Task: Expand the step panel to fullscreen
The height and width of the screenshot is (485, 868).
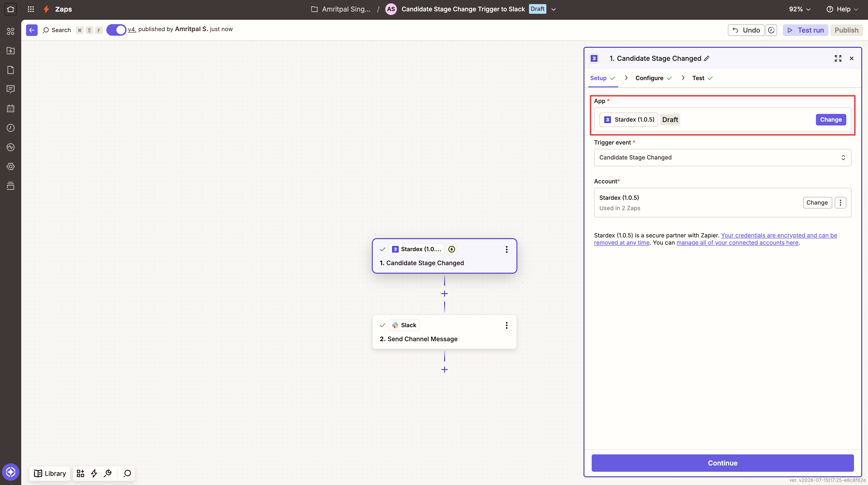Action: [838, 58]
